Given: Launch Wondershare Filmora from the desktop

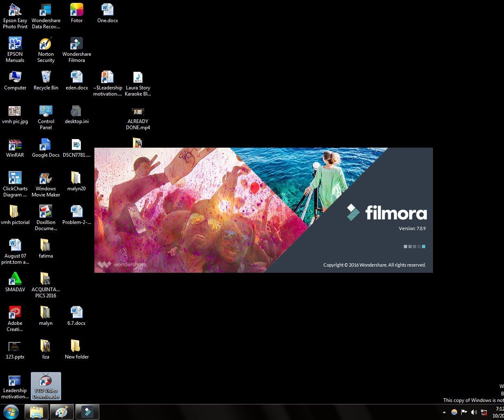Looking at the screenshot, I should coord(76,43).
